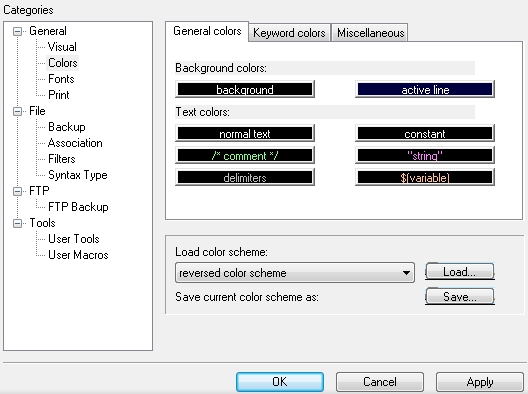
Task: Change the delimiters color swatch
Action: click(x=245, y=177)
